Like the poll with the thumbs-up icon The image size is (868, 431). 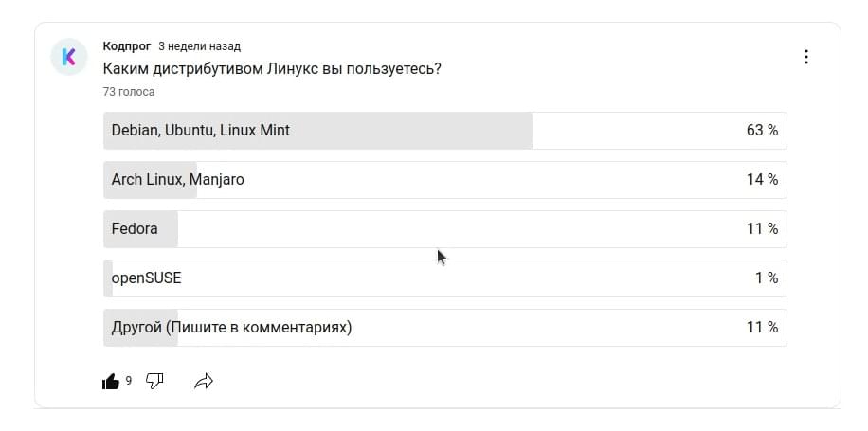click(111, 381)
